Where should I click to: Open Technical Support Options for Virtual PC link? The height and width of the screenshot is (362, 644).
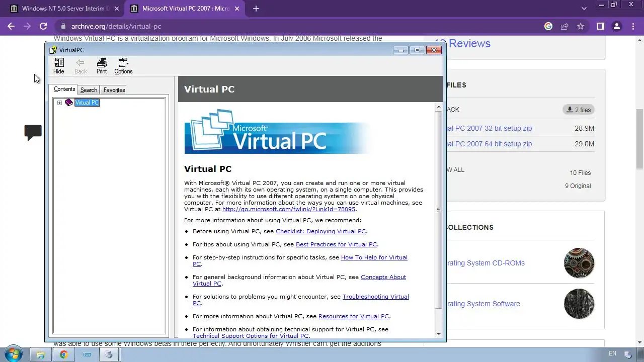[251, 336]
